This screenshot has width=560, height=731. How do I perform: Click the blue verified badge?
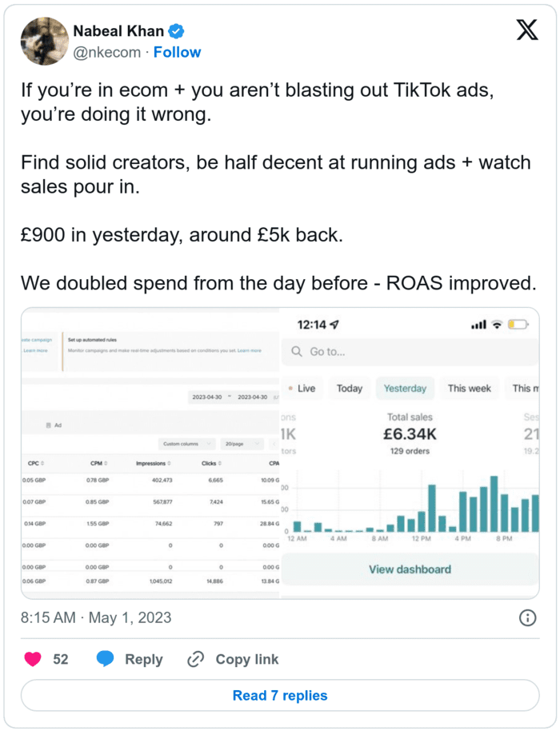click(177, 31)
